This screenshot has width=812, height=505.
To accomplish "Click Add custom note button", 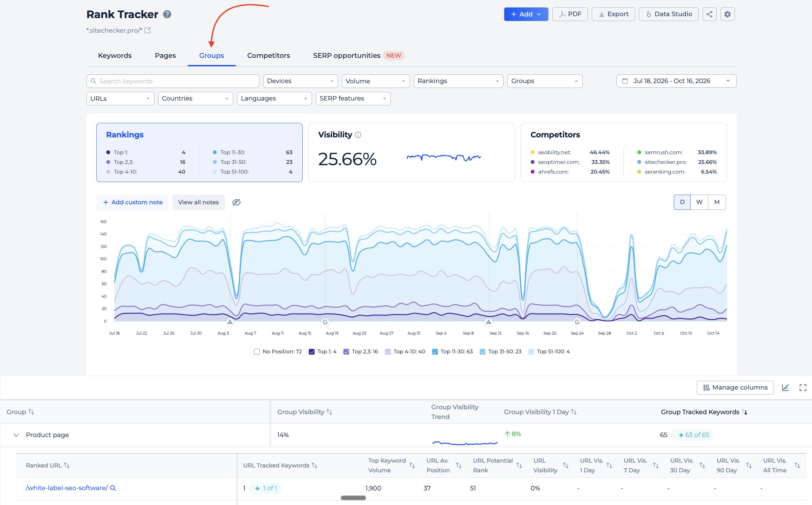I will tap(132, 202).
